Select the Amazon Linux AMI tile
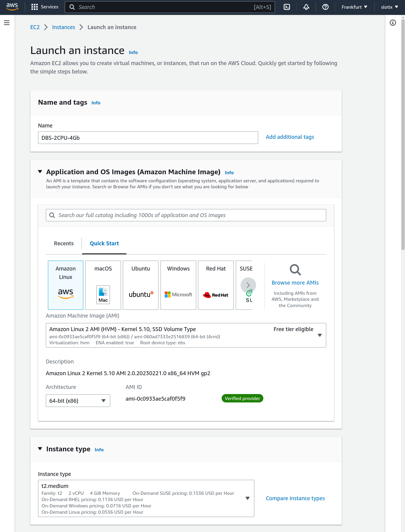405x532 pixels. 66,285
